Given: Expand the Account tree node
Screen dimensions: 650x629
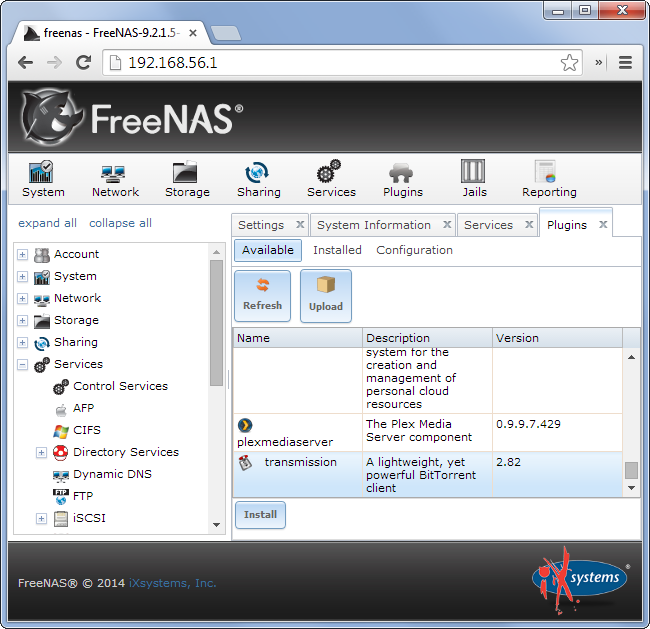Looking at the screenshot, I should (22, 255).
